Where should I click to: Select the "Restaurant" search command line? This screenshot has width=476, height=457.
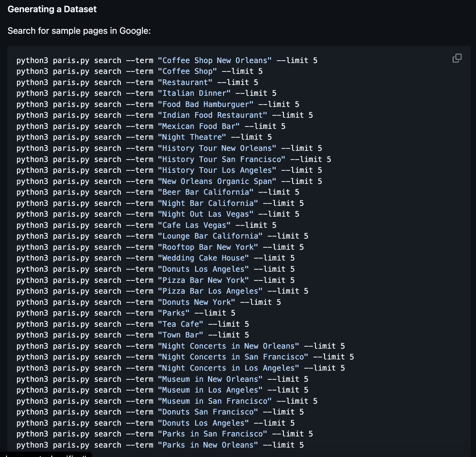click(x=137, y=82)
